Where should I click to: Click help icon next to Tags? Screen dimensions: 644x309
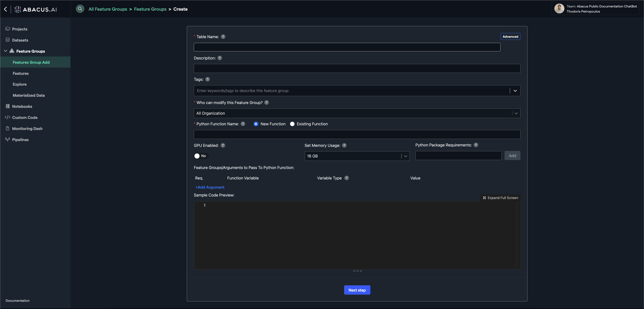pos(207,79)
